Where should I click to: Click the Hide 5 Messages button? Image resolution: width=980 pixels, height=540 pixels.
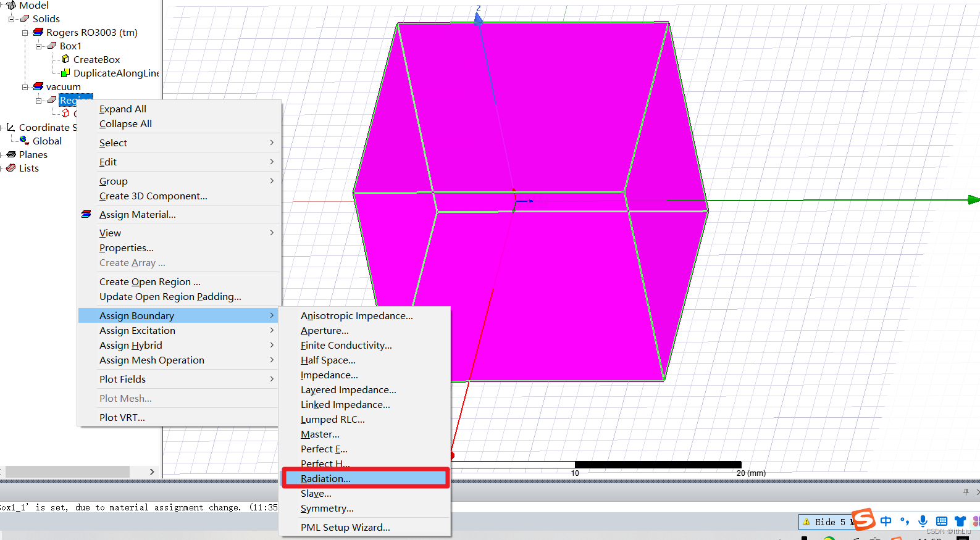pyautogui.click(x=827, y=522)
